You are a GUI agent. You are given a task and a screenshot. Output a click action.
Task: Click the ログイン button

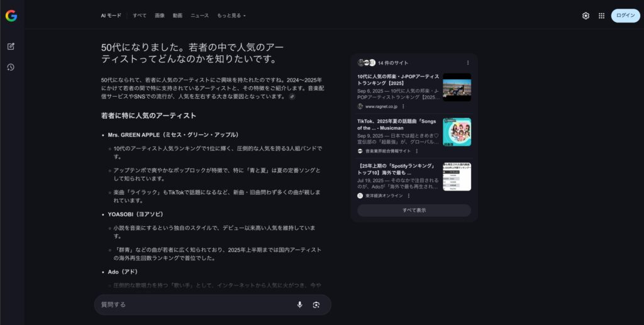tap(625, 16)
